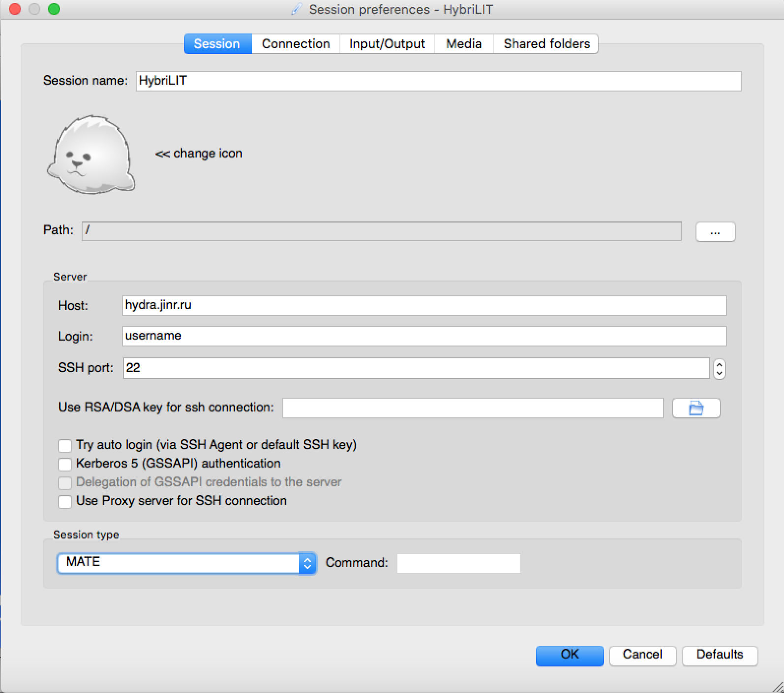
Task: Open the MATE session type dropdown
Action: click(186, 563)
